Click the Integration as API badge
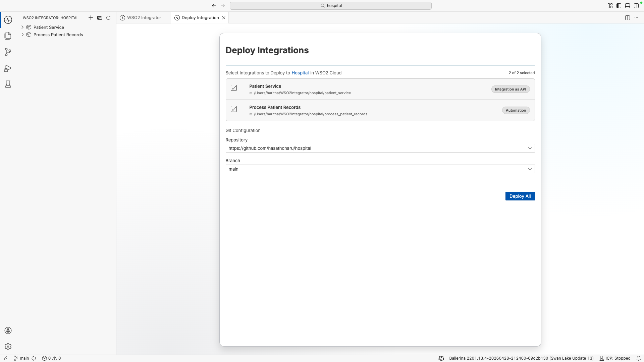 [510, 89]
